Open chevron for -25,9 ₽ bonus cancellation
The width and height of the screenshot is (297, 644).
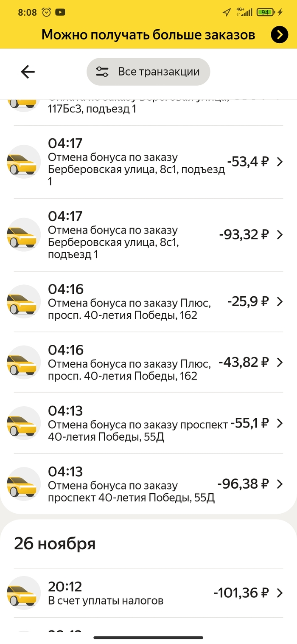coord(279,302)
